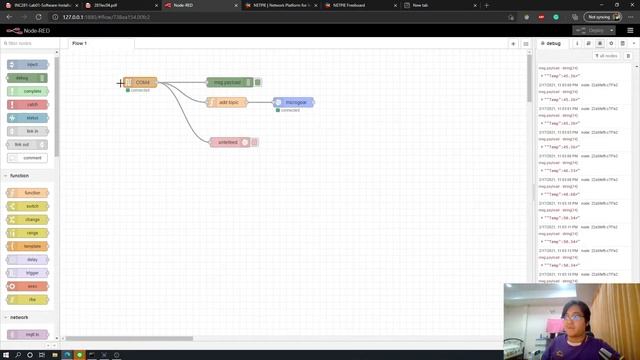Select the COM4 serial node on canvas
This screenshot has width=640, height=360.
[140, 82]
